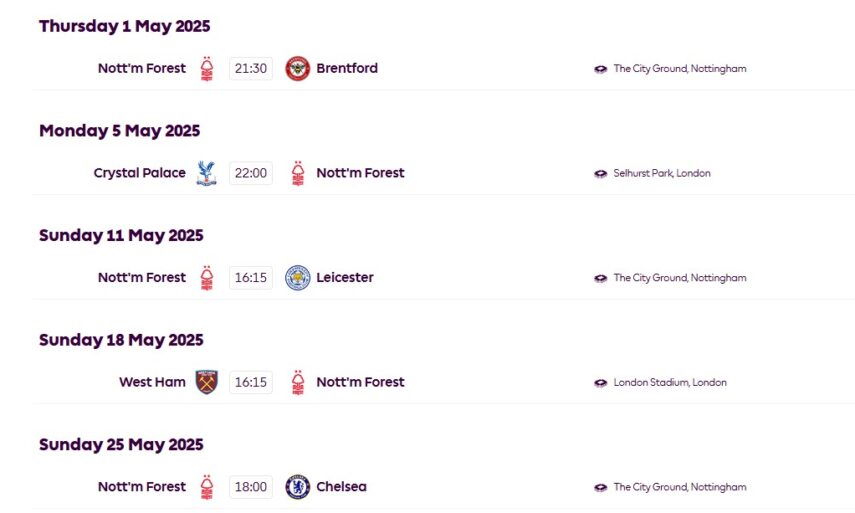This screenshot has height=513, width=855.
Task: Select the 18:00 kick-off time box
Action: pyautogui.click(x=251, y=487)
